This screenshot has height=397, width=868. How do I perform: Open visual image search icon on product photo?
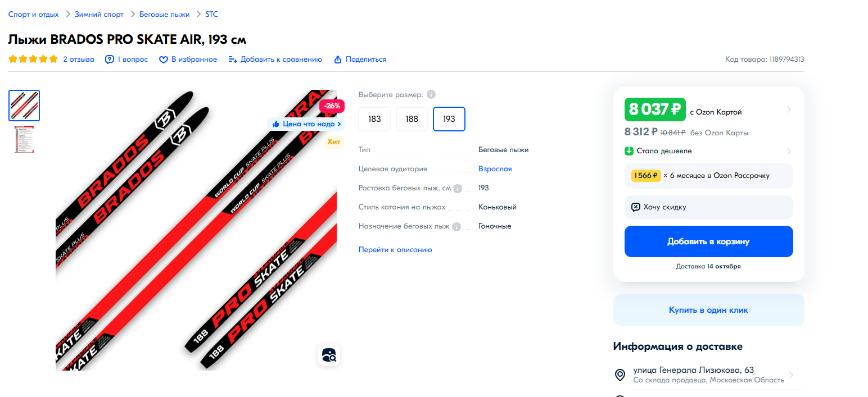pyautogui.click(x=329, y=355)
